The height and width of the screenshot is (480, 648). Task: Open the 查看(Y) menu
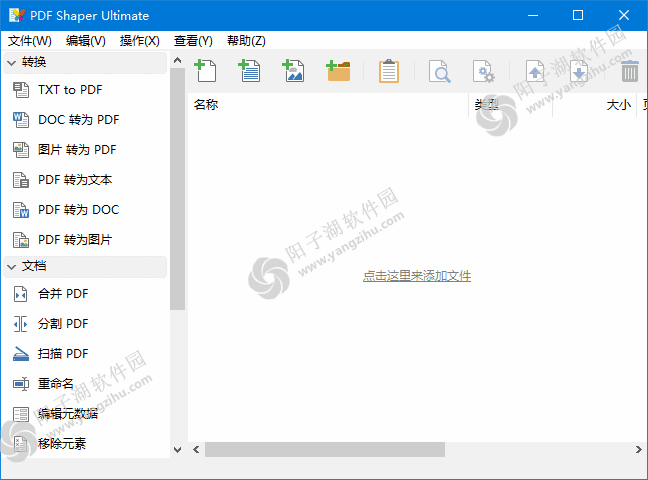point(193,41)
